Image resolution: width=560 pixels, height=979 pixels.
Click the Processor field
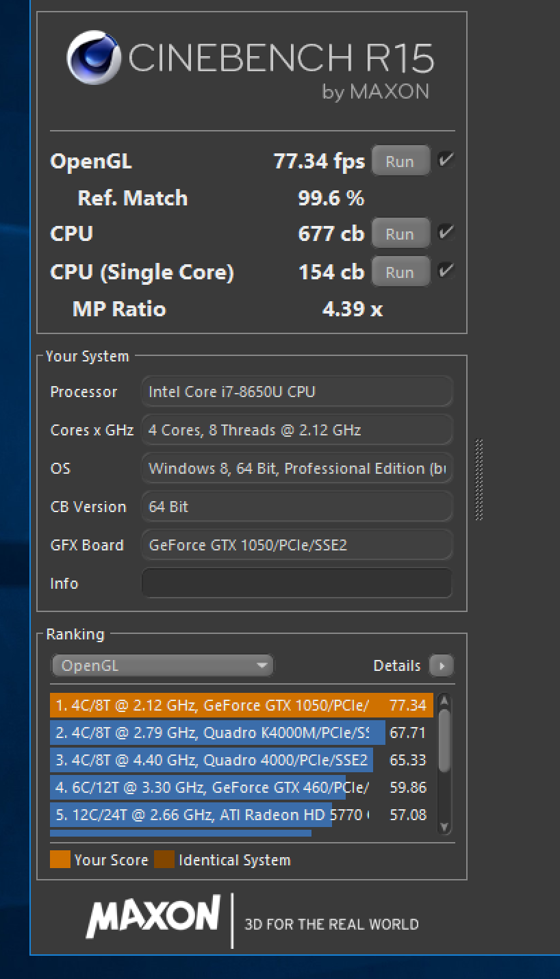pyautogui.click(x=296, y=392)
